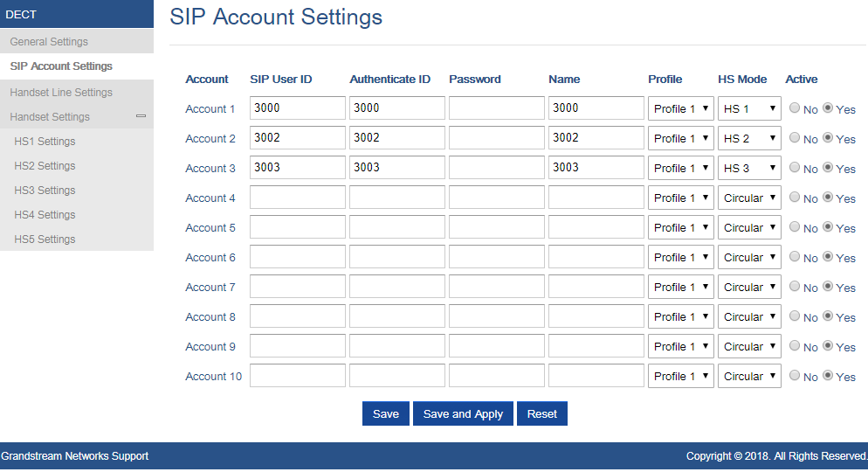Click the Reset button
The height and width of the screenshot is (472, 868).
coord(542,413)
